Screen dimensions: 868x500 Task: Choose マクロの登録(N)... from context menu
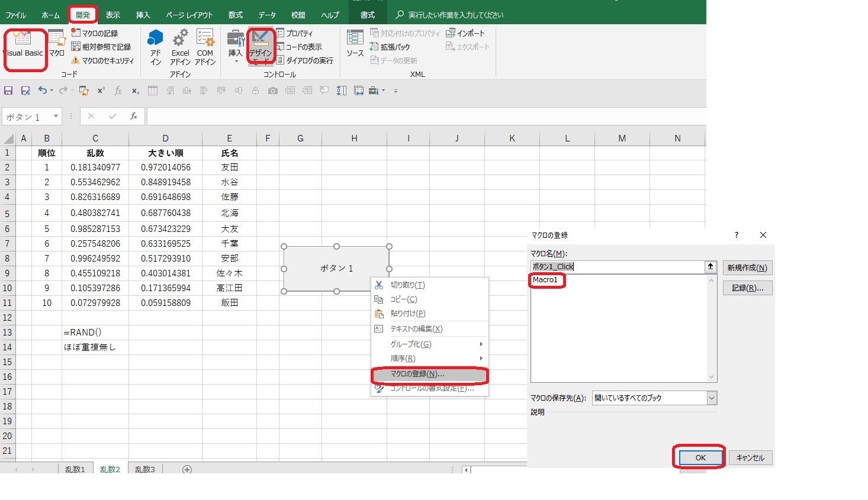pyautogui.click(x=430, y=374)
